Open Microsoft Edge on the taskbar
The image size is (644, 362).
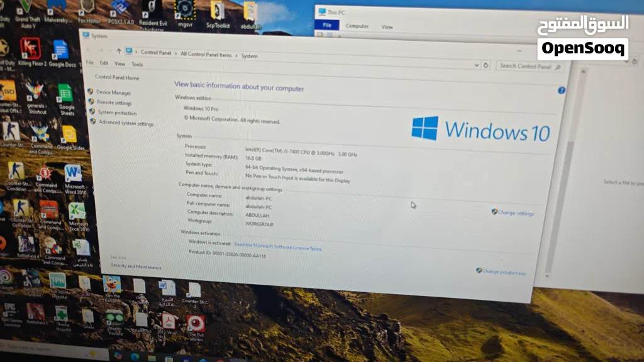pyautogui.click(x=135, y=357)
